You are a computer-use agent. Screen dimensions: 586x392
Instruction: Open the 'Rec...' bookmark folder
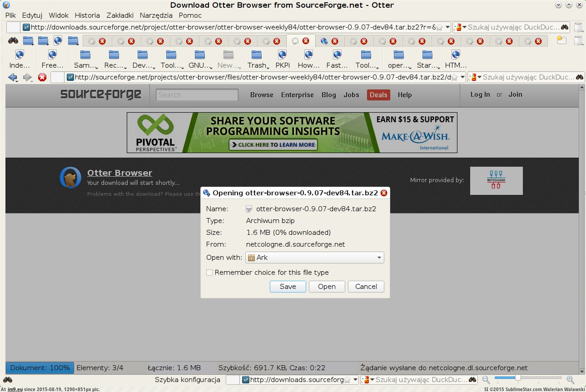[114, 60]
